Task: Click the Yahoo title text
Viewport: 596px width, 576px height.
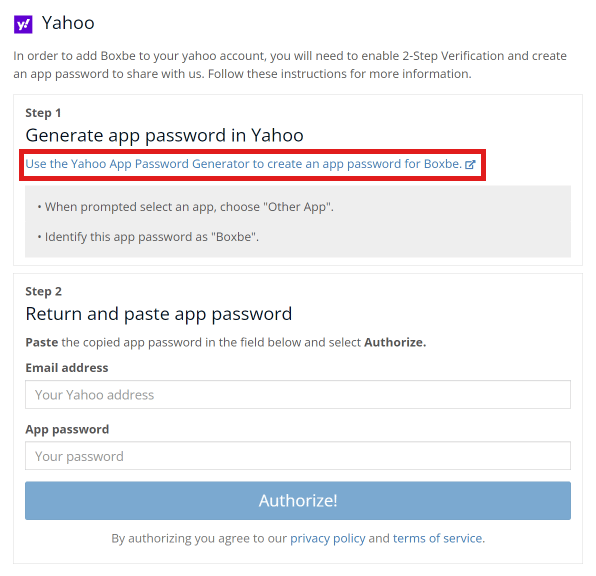Action: click(x=68, y=23)
